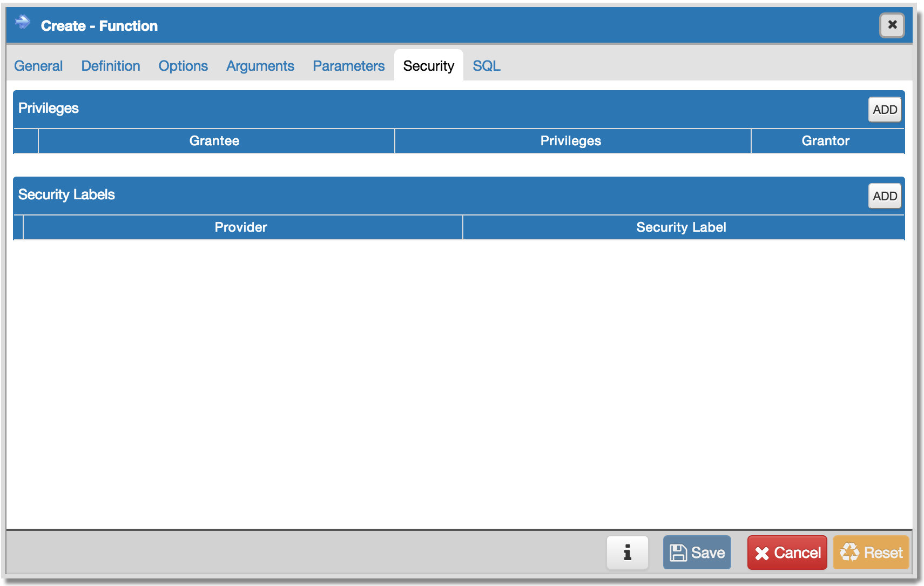Open the Definition tab
This screenshot has height=586, width=924.
(x=111, y=66)
